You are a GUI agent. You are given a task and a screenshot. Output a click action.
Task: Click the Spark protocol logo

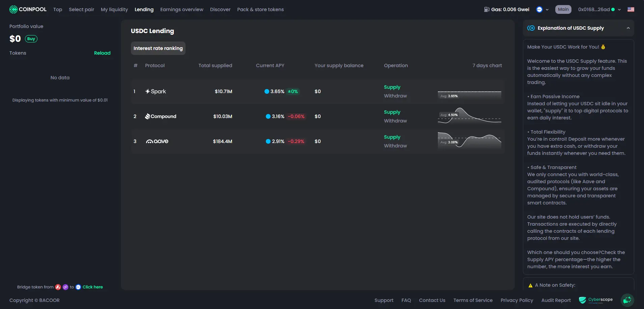pyautogui.click(x=156, y=91)
